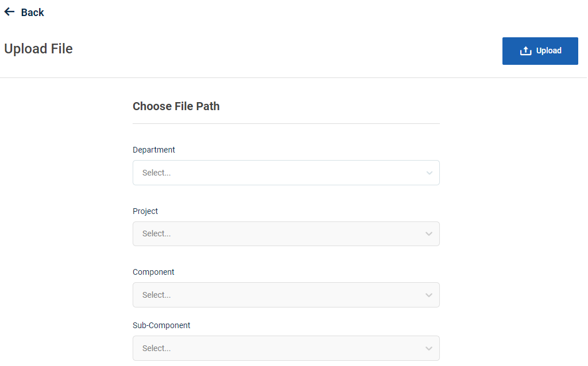Screen dimensions: 588x366
Task: Click the Sub-Component "Select..." placeholder text
Action: coord(157,348)
